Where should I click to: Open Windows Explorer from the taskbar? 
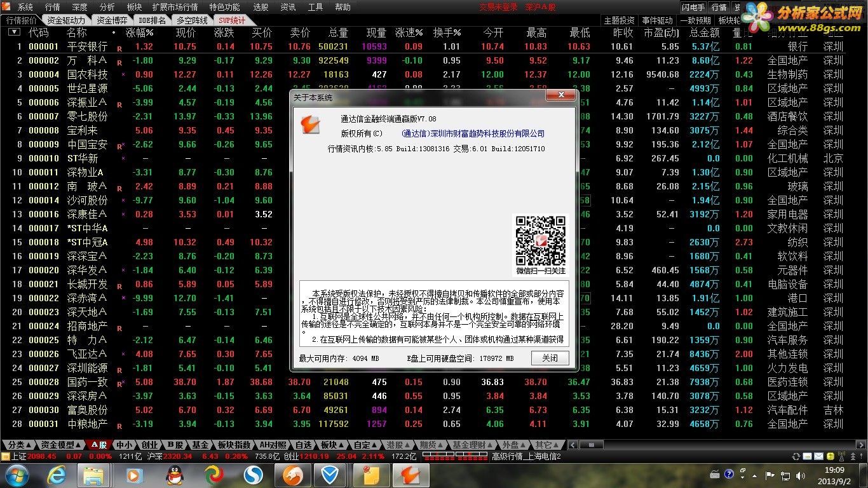pos(94,475)
